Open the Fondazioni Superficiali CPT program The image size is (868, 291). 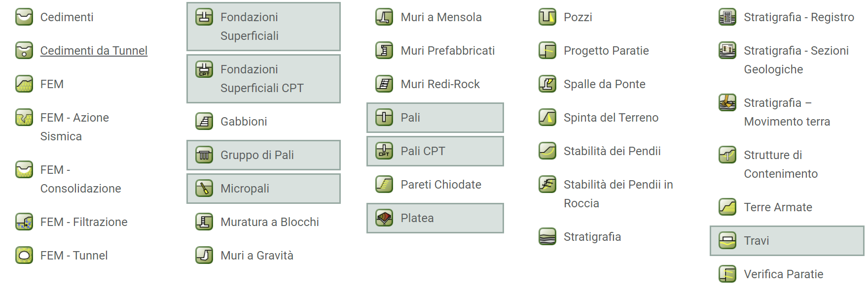263,79
